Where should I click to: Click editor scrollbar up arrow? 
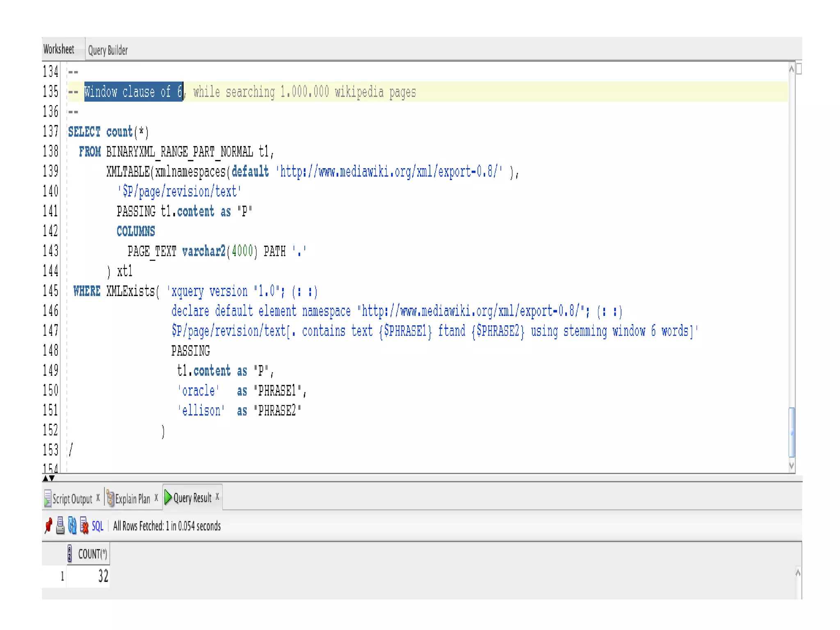pyautogui.click(x=792, y=69)
